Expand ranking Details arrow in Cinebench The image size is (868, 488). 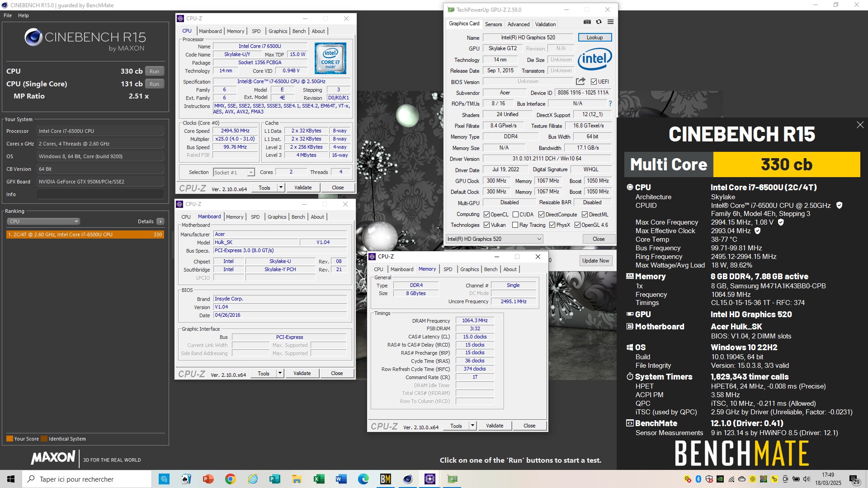[x=160, y=221]
